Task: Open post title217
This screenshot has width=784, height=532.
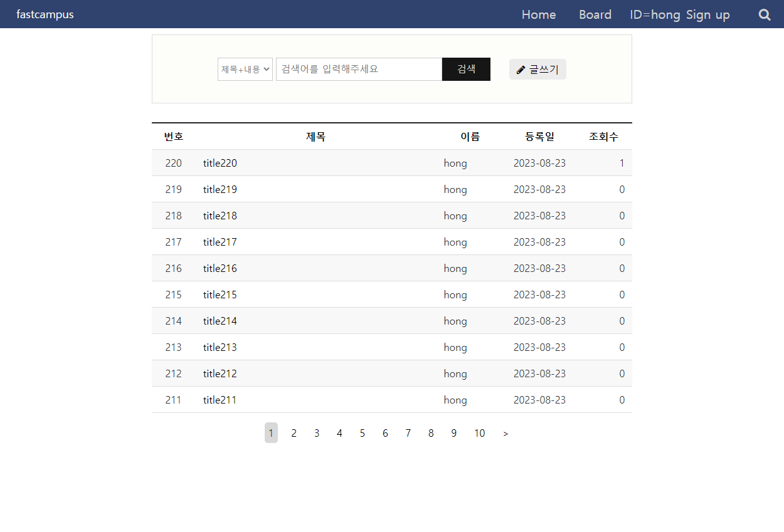Action: (220, 242)
